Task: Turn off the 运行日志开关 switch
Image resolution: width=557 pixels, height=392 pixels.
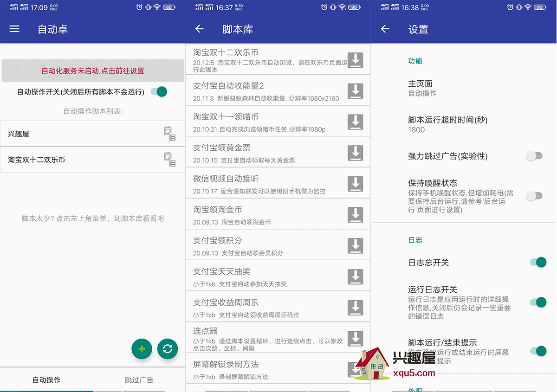Action: click(x=538, y=302)
